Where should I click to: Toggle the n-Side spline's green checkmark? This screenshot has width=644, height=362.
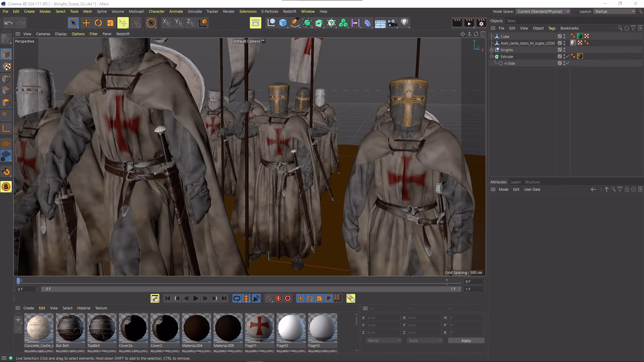(568, 63)
